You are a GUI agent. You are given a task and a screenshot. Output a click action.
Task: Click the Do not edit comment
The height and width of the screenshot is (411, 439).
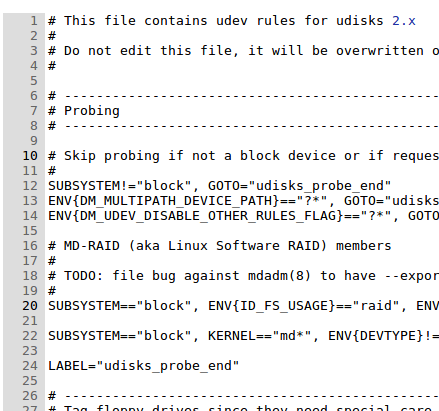(244, 51)
